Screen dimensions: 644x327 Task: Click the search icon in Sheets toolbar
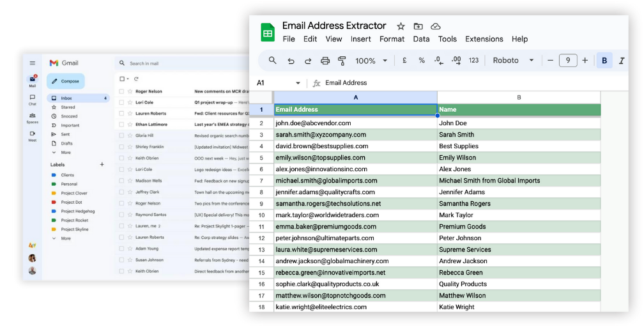pos(272,61)
